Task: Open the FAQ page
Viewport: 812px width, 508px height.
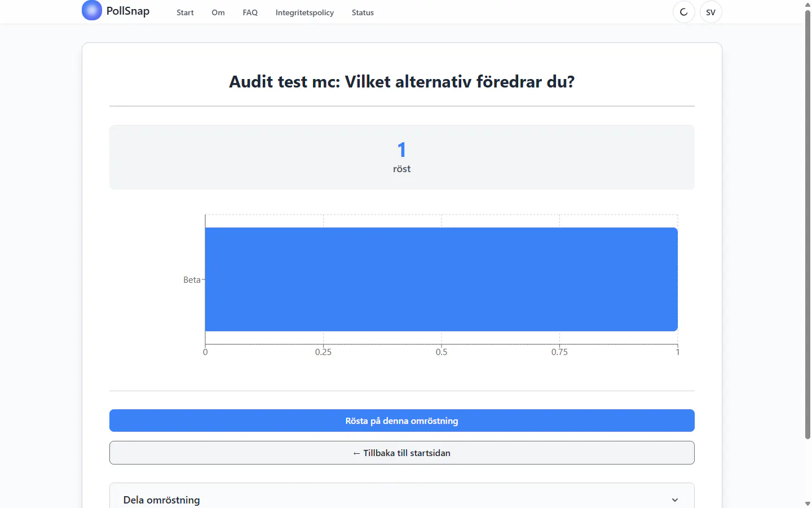Action: point(250,12)
